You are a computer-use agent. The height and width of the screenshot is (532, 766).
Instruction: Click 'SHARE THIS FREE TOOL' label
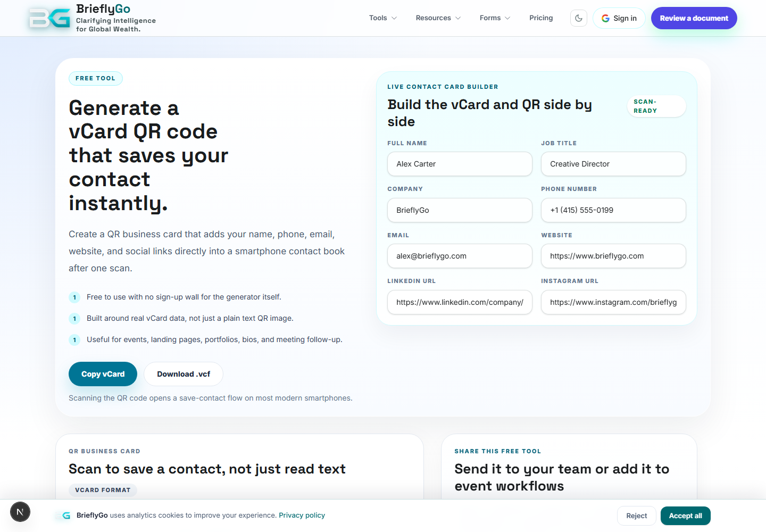coord(497,451)
